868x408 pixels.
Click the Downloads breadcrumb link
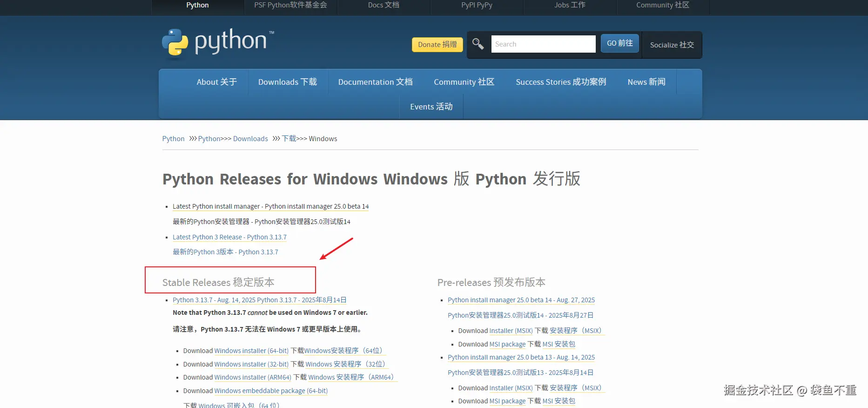click(x=250, y=139)
